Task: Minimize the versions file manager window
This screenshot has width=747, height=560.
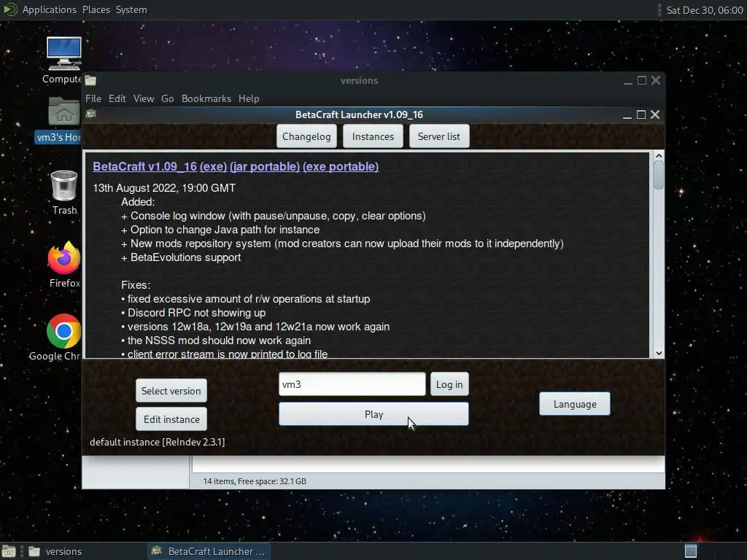Action: click(x=628, y=80)
